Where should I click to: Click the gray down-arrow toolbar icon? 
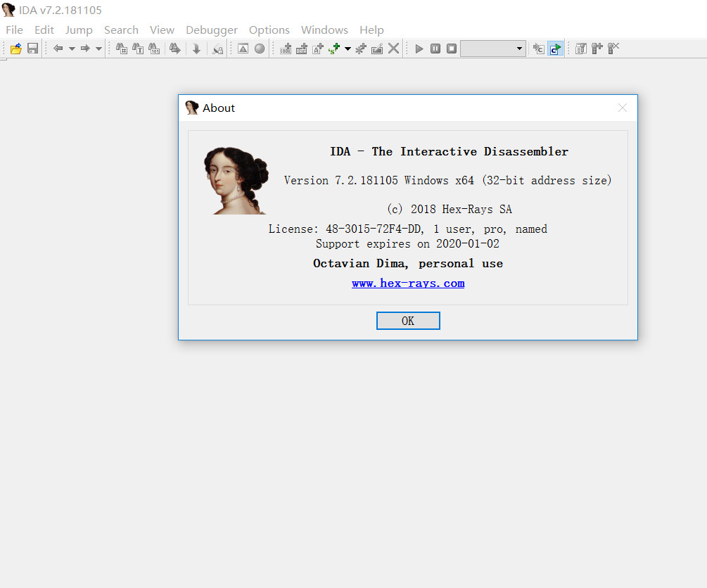(196, 49)
